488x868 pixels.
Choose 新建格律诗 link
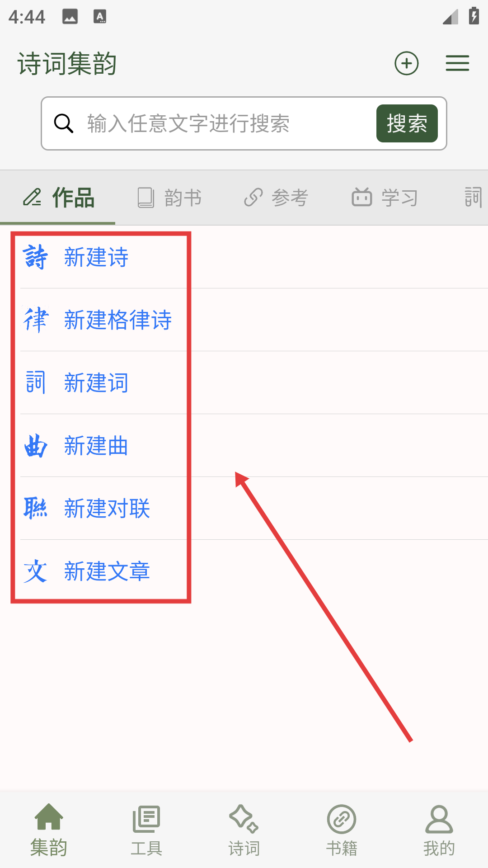(x=118, y=320)
